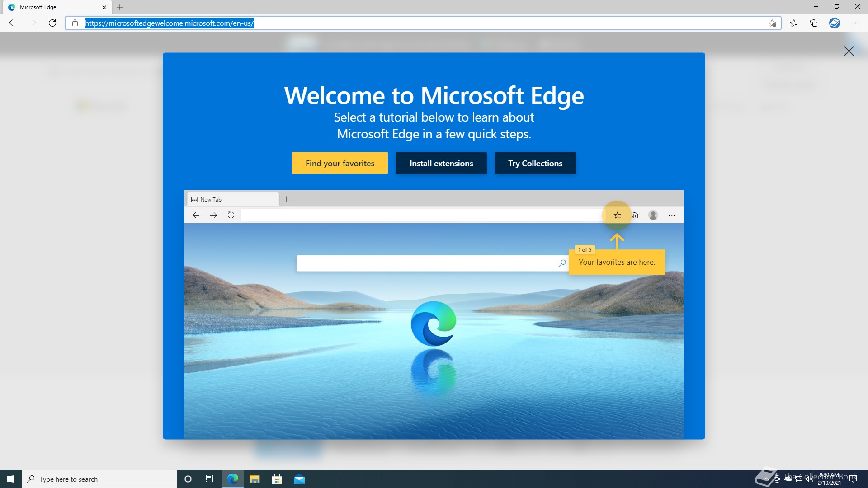Dismiss the welcome dialog with X
868x488 pixels.
[x=849, y=51]
